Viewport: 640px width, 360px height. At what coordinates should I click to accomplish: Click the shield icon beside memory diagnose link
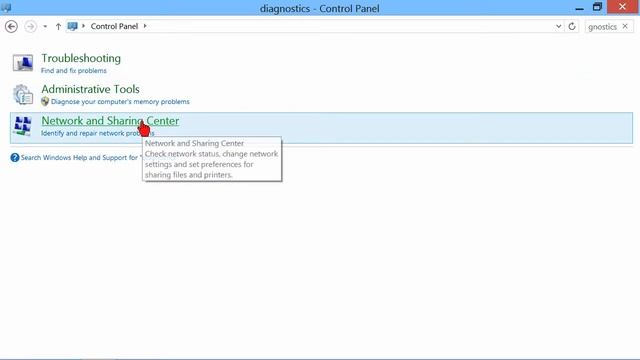[x=45, y=101]
